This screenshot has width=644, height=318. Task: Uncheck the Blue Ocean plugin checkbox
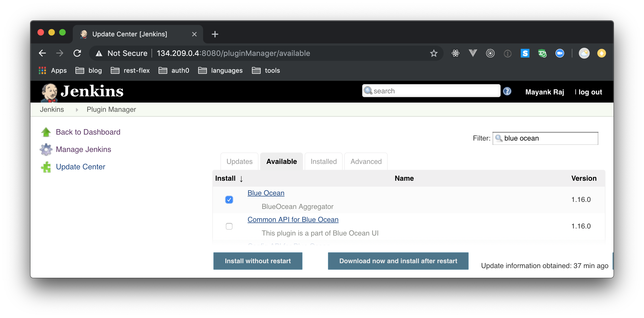(x=229, y=200)
